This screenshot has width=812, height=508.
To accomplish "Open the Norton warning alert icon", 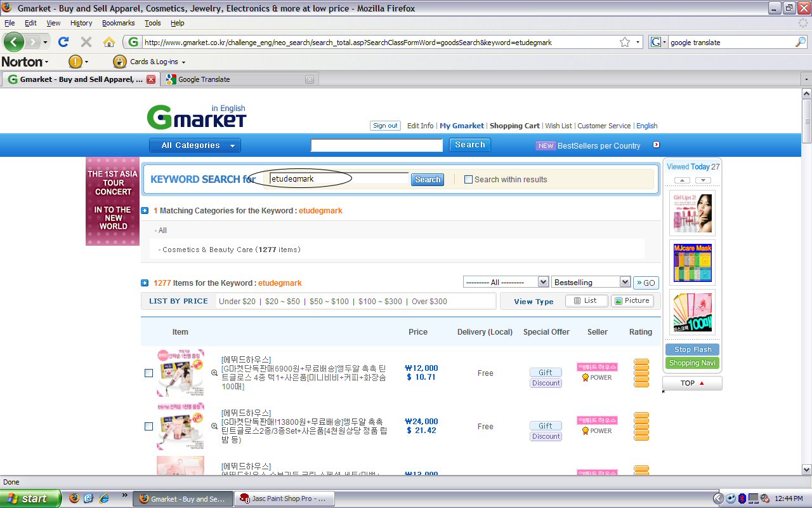I will tap(75, 62).
